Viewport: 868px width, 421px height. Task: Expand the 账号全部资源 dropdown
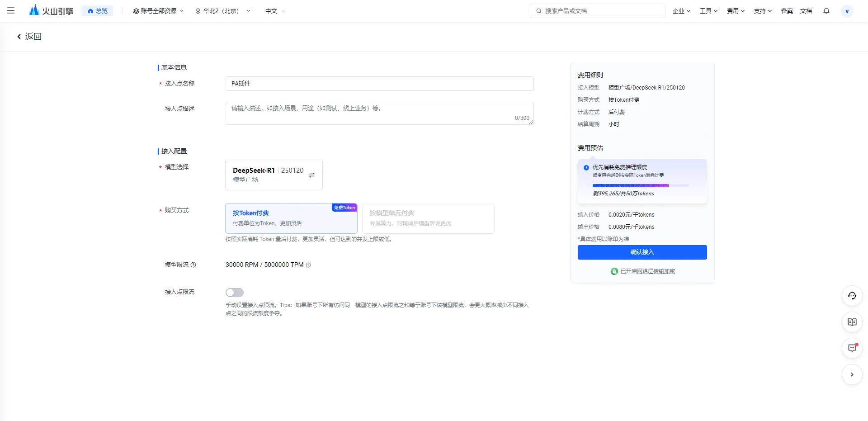(x=158, y=11)
